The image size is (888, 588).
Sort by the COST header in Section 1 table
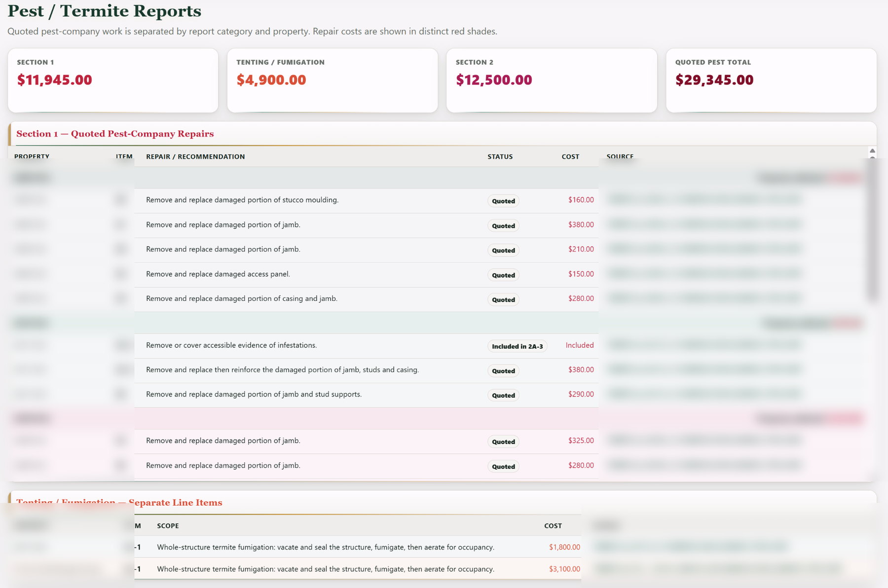(x=570, y=156)
